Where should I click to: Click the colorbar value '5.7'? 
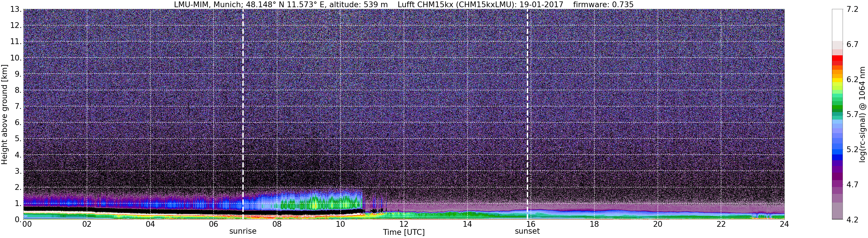click(852, 114)
